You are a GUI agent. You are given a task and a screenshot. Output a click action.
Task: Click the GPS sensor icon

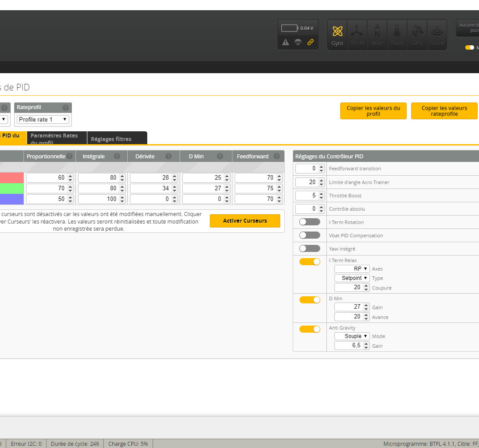click(x=417, y=35)
